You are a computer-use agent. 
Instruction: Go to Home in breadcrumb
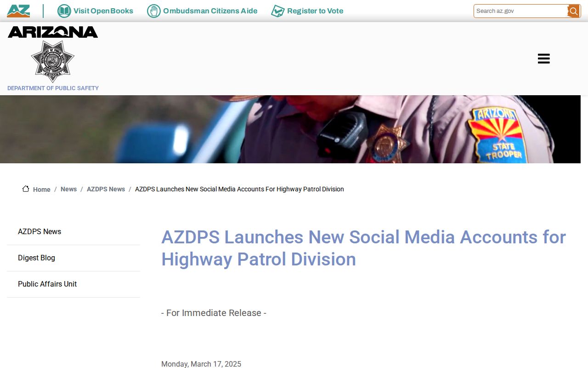pyautogui.click(x=42, y=190)
